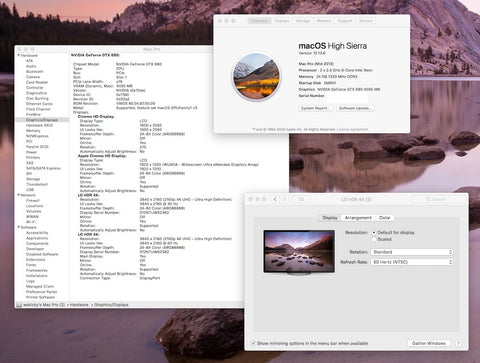480x363 pixels.
Task: Select Default for display resolution option
Action: tap(374, 232)
